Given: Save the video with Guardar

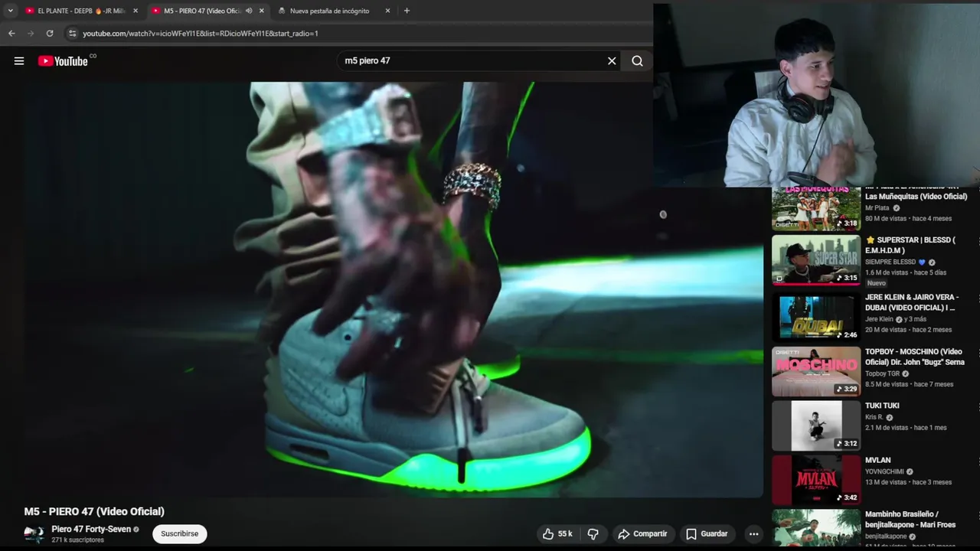Looking at the screenshot, I should [707, 534].
